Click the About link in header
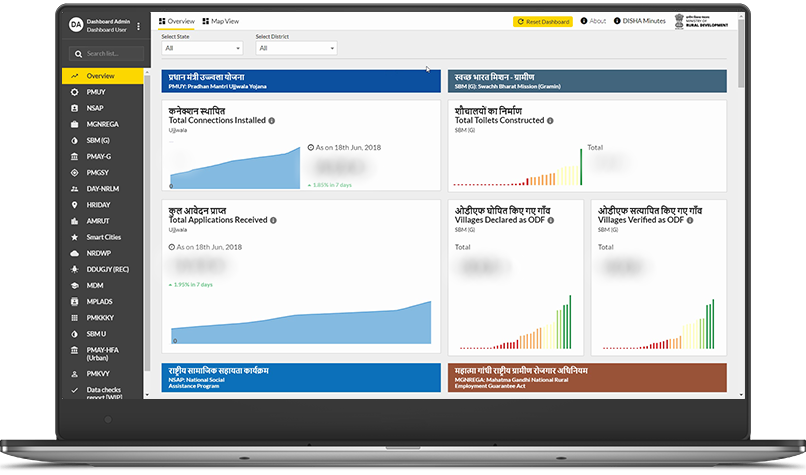The image size is (806, 475). point(592,21)
